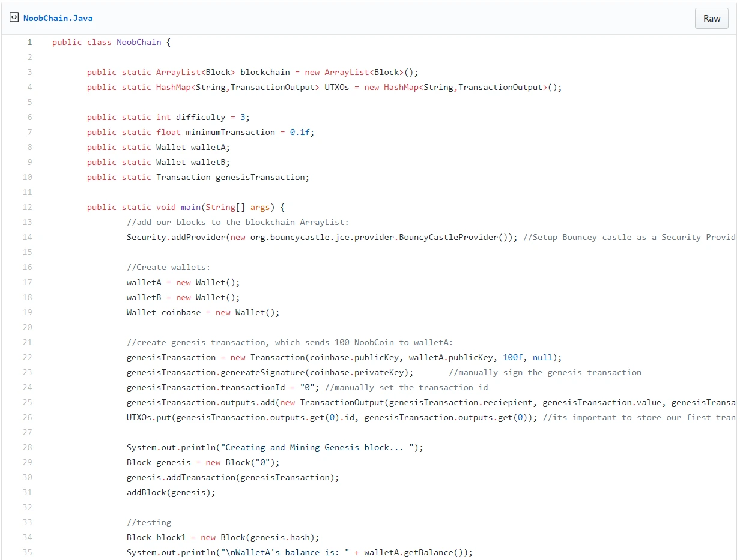Click line number 8

coord(29,147)
